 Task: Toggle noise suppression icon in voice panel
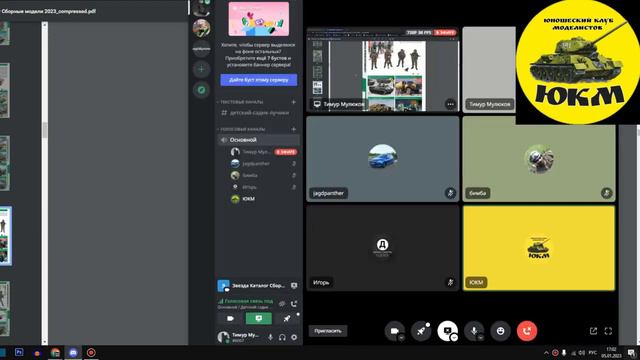pyautogui.click(x=282, y=304)
